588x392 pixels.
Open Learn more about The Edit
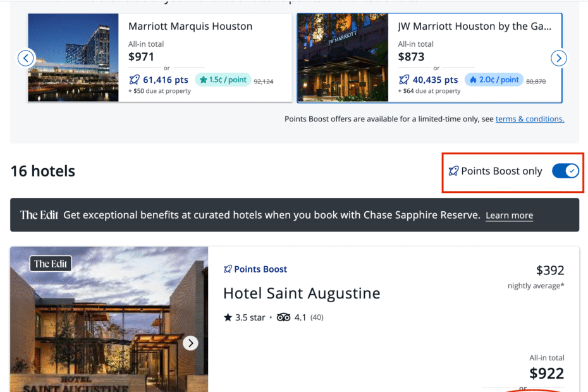point(509,216)
